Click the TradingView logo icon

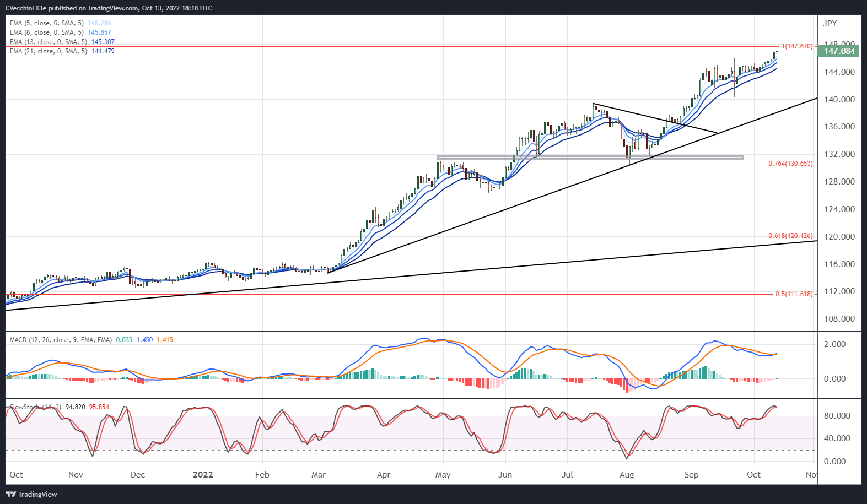(x=10, y=494)
